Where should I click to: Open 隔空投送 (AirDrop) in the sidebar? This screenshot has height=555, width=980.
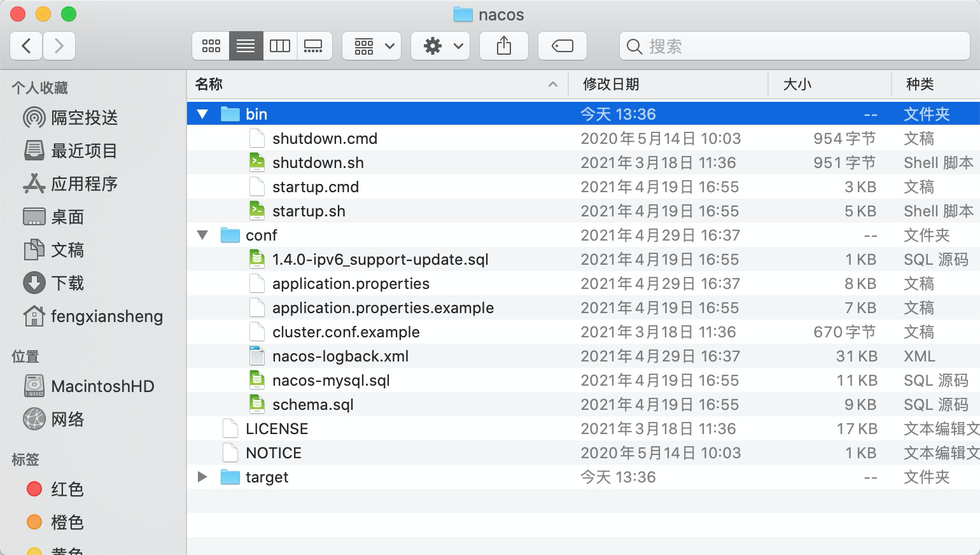71,118
